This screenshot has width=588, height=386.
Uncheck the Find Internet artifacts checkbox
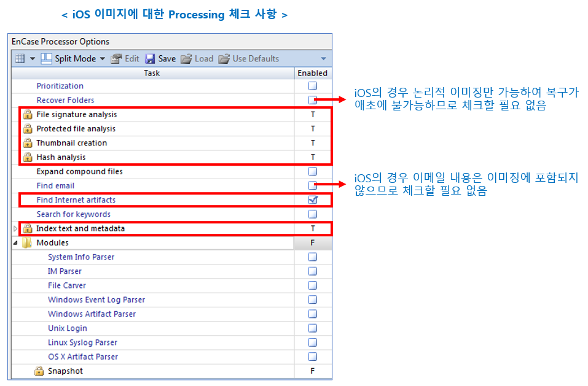click(x=313, y=199)
